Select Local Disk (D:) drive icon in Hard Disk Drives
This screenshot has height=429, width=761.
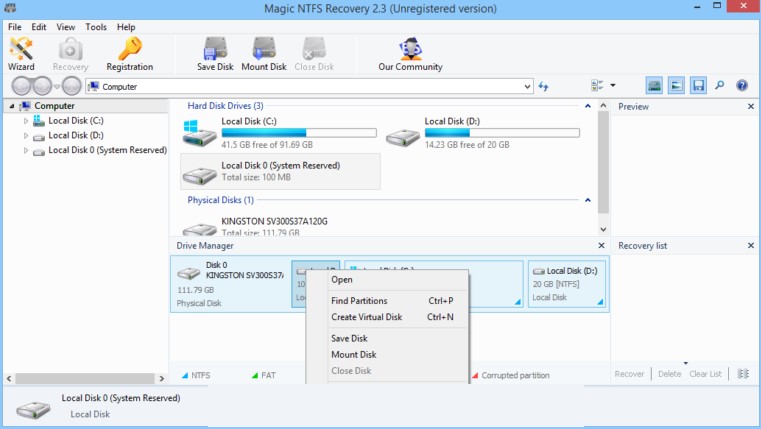coord(403,137)
